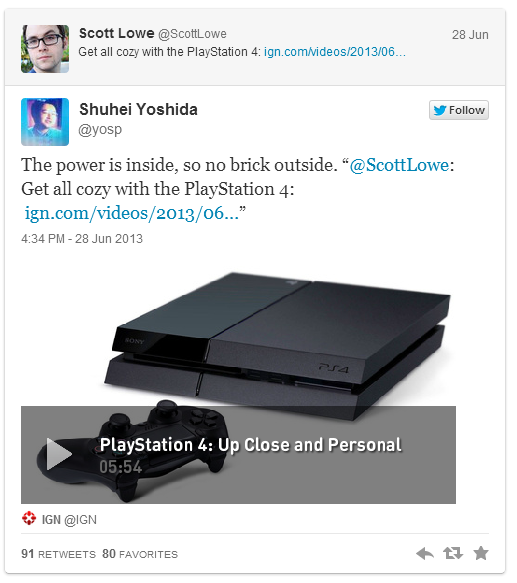This screenshot has height=583, width=517.
Task: Open Scott Lowe's profile avatar
Action: pos(45,49)
